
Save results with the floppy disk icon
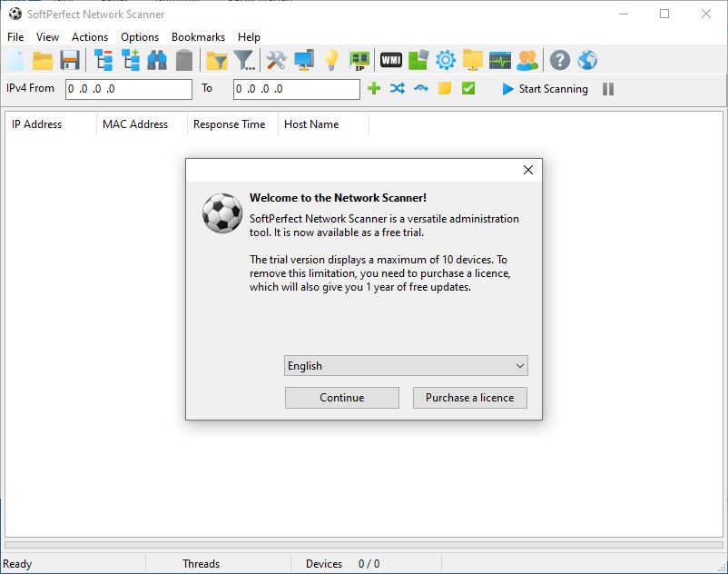(x=70, y=60)
